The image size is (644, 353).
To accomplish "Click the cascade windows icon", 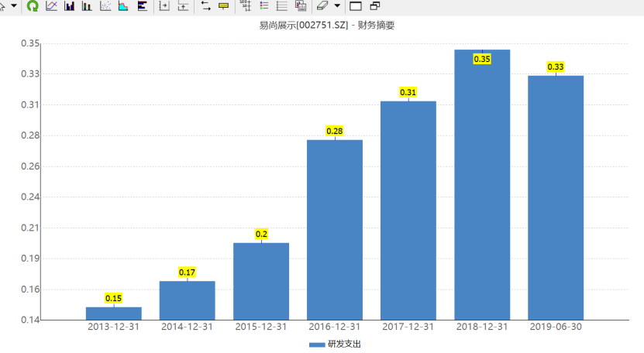I will 374,5.
